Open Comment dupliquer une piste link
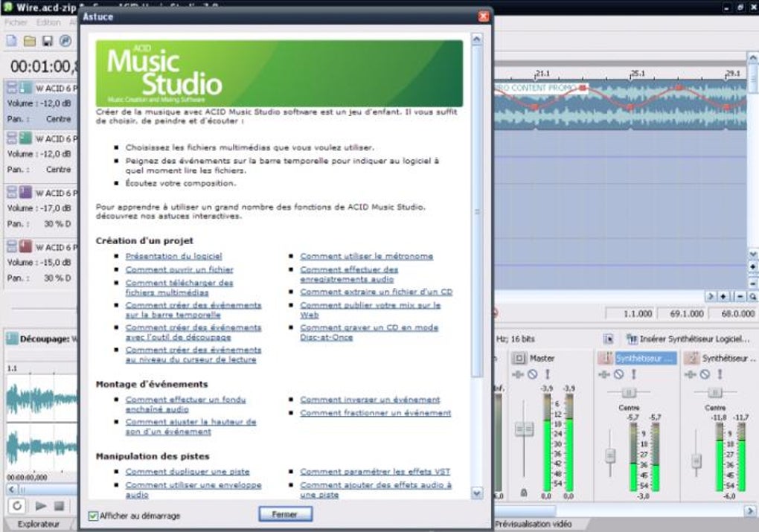The width and height of the screenshot is (759, 532). 188,472
